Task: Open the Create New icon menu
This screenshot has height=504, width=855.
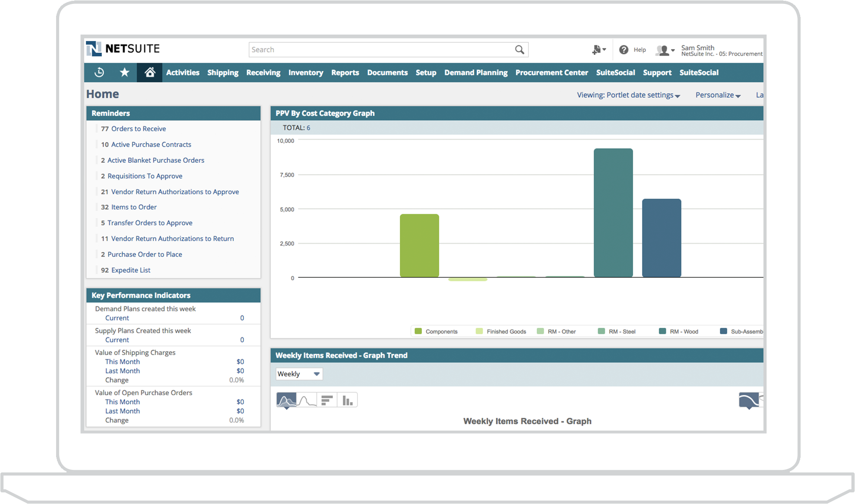Action: 599,50
